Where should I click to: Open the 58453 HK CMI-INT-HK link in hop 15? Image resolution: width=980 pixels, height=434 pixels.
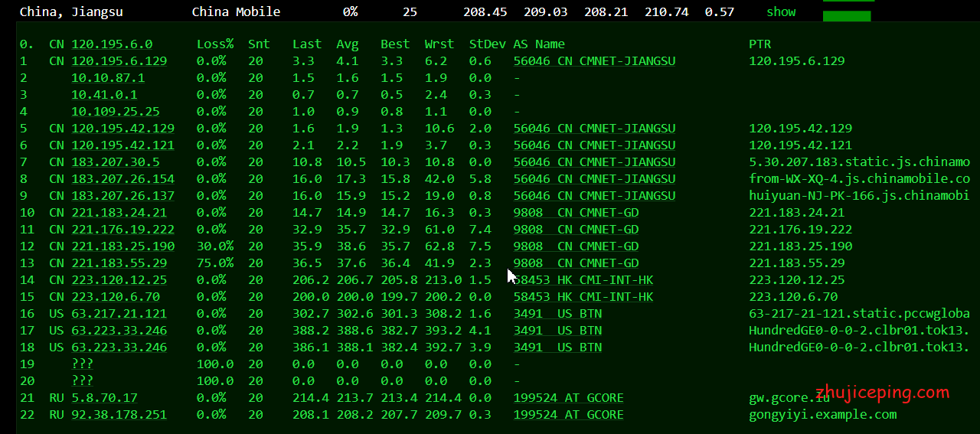(x=583, y=297)
